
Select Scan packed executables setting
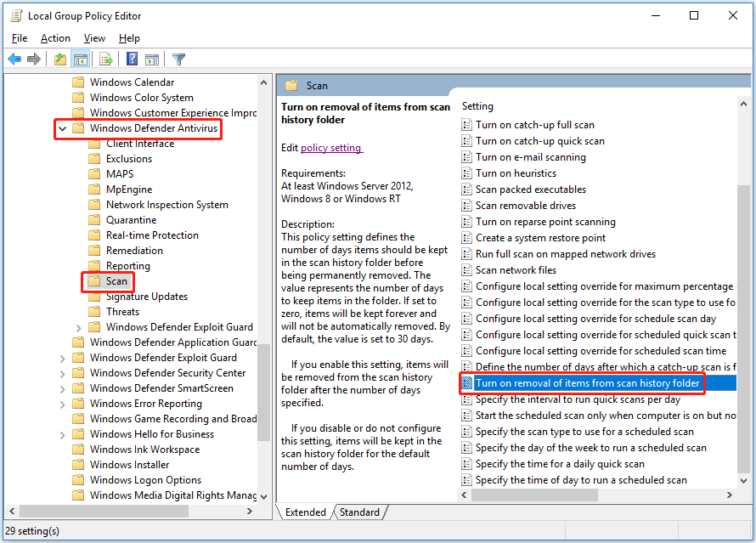point(531,189)
